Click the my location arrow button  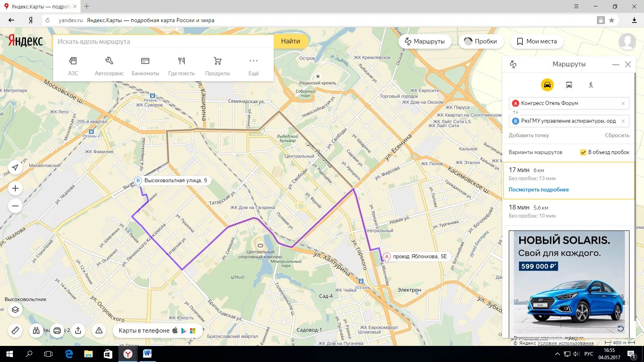15,167
